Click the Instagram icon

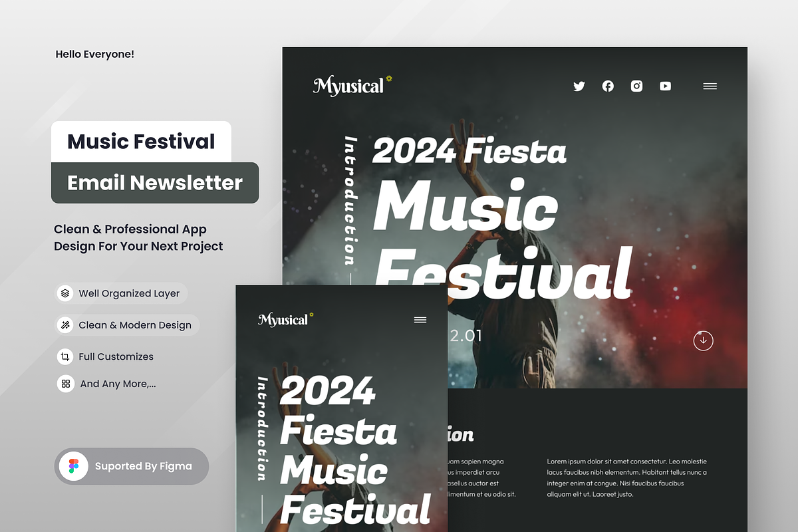coord(636,86)
